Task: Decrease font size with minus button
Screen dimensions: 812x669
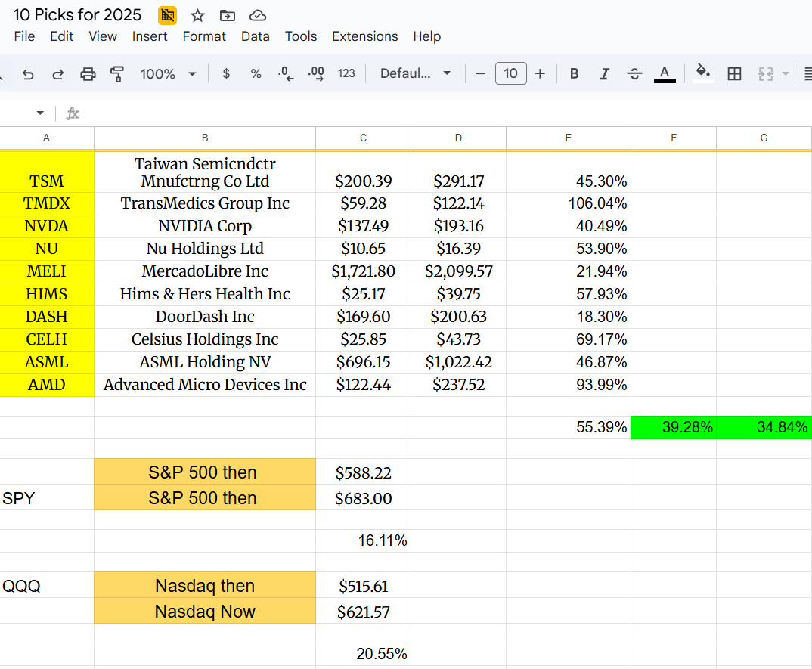Action: tap(480, 73)
